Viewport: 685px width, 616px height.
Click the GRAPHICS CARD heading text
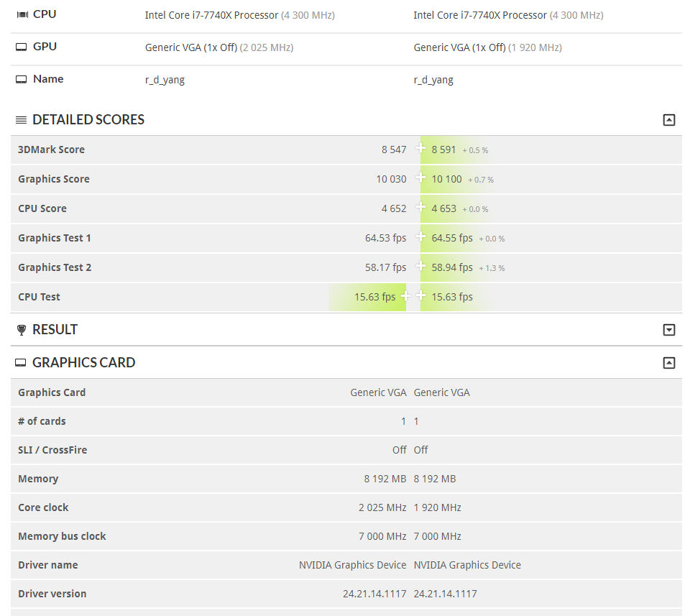(83, 363)
